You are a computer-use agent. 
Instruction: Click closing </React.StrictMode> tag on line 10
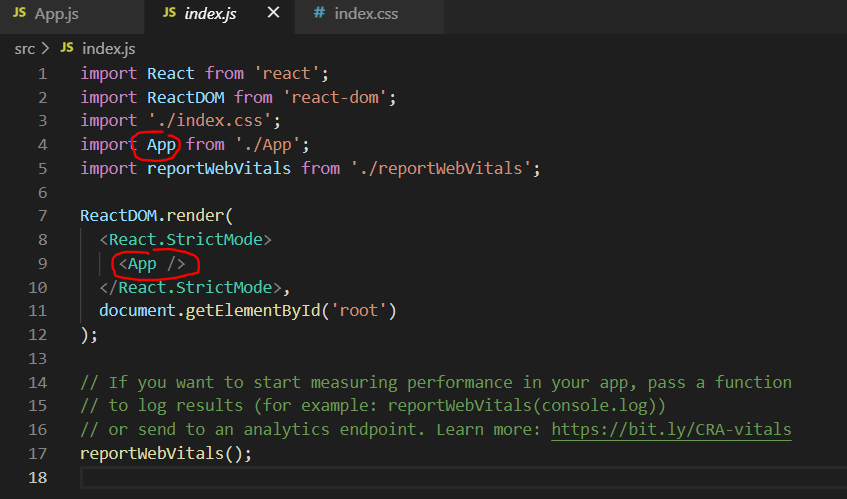click(191, 287)
